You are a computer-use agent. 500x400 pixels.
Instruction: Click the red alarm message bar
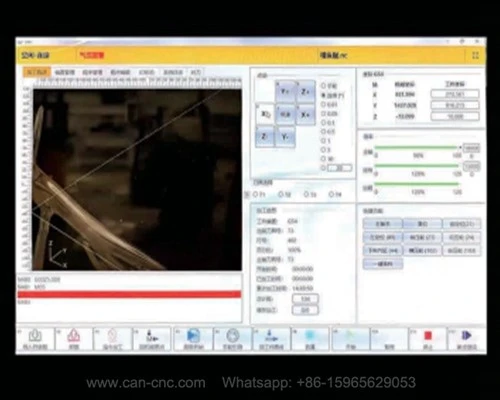(129, 294)
